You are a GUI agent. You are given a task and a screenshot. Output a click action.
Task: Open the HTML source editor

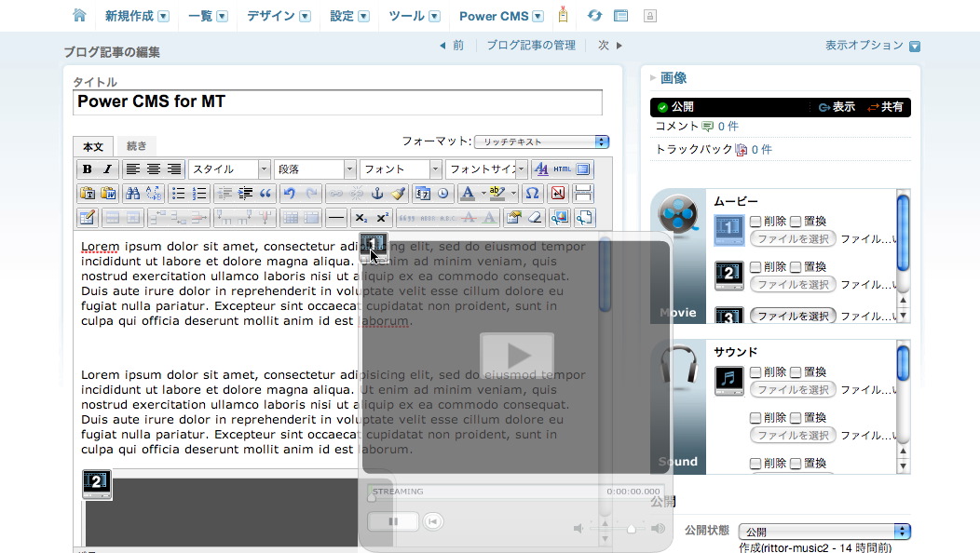[x=562, y=169]
